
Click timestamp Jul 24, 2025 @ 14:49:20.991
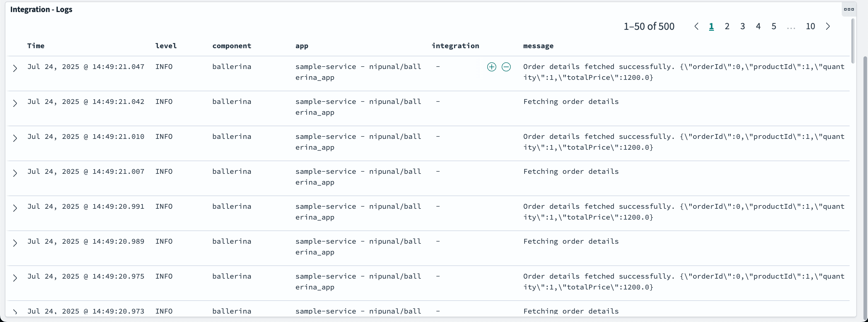point(86,206)
